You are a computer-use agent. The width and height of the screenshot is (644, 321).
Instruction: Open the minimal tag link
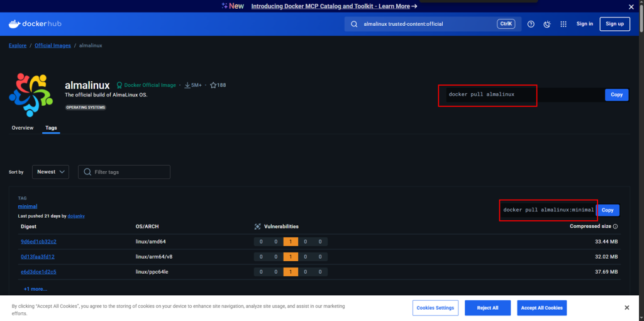(x=28, y=206)
